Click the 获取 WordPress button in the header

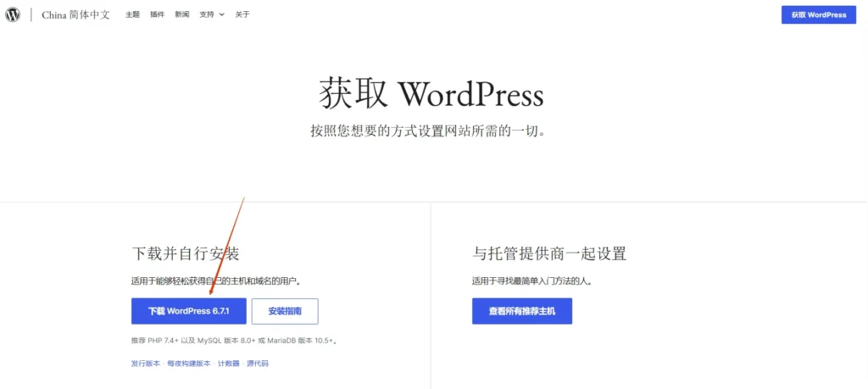pyautogui.click(x=819, y=15)
